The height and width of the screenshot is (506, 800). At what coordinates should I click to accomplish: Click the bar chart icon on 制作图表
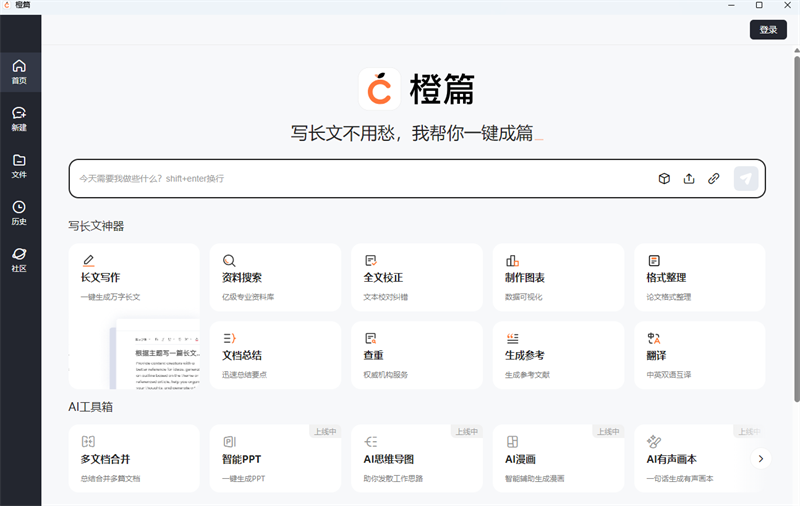coord(512,261)
